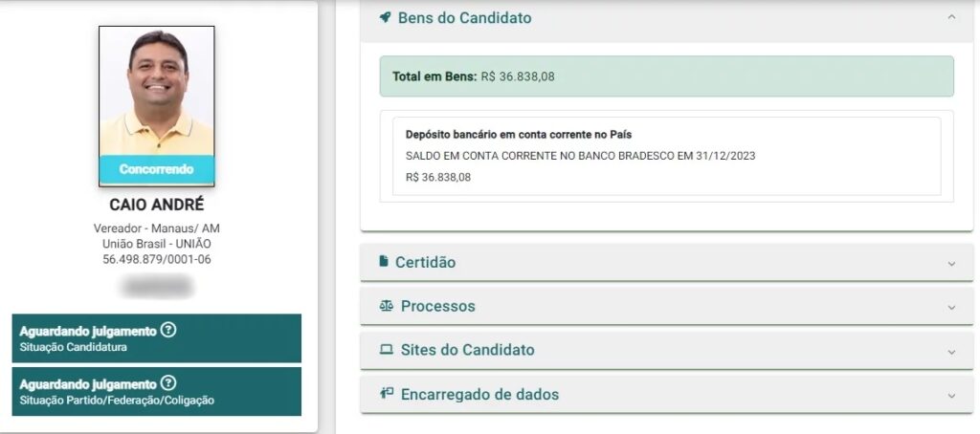980x434 pixels.
Task: Click the icon beside Encarregado de dados
Action: [x=386, y=394]
